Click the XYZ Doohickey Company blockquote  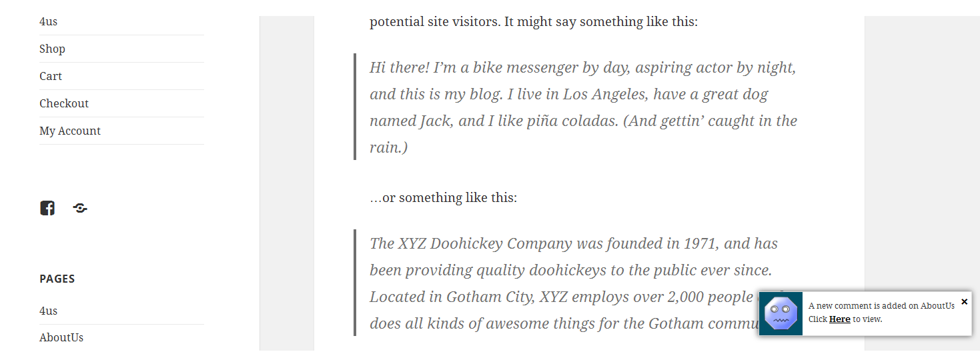pos(560,283)
